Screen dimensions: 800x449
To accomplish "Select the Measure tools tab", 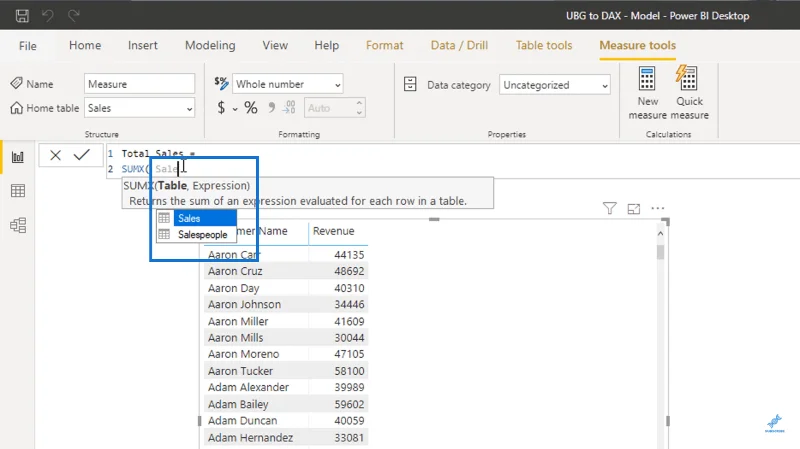I will click(x=637, y=45).
